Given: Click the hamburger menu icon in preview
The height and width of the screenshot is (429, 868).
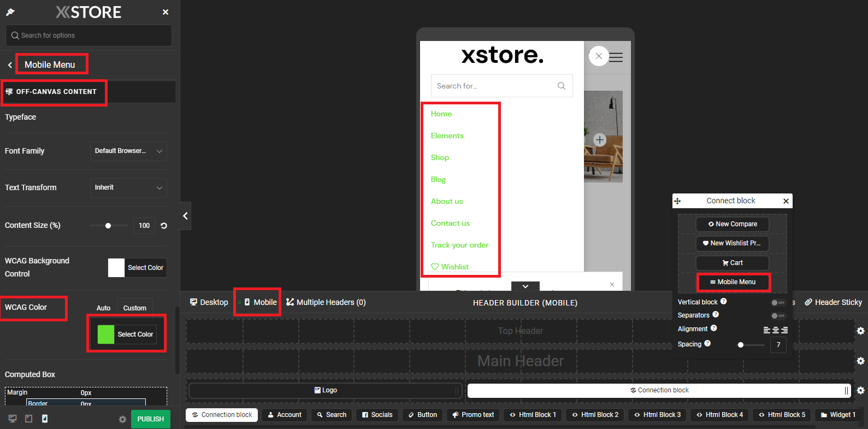Looking at the screenshot, I should (x=616, y=57).
